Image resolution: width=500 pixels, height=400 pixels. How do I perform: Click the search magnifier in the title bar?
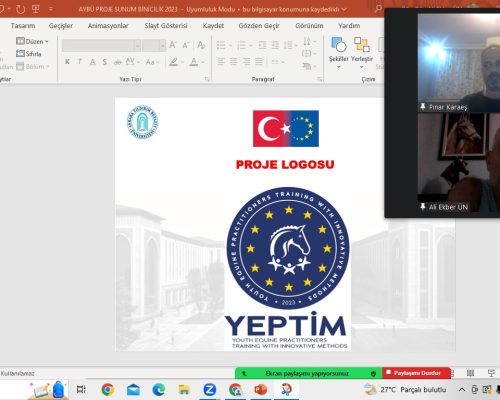(x=378, y=9)
